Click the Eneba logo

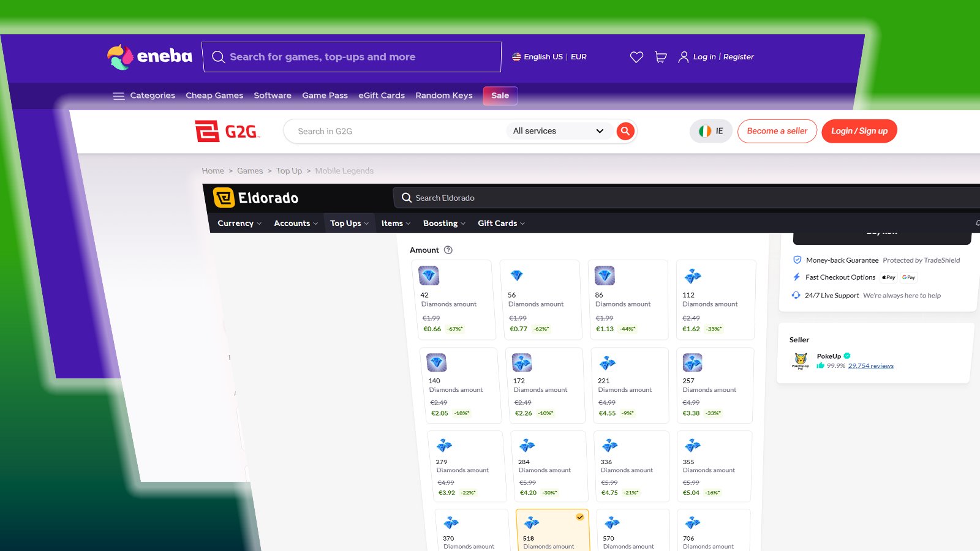149,56
